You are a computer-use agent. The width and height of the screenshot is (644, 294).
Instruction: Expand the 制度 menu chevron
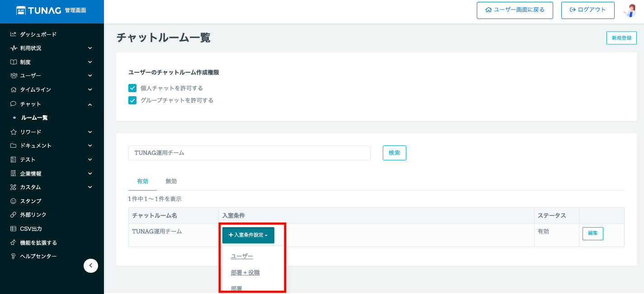pyautogui.click(x=90, y=62)
